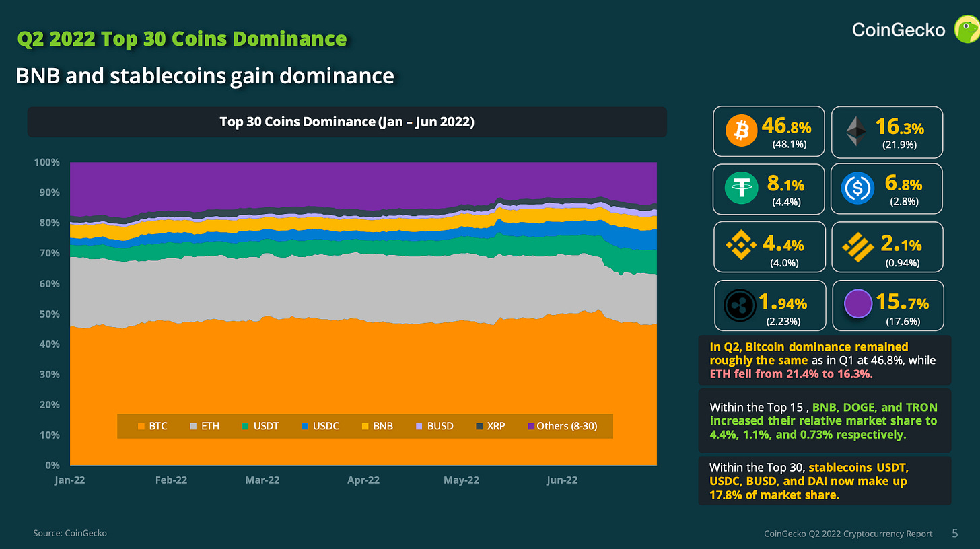Click the chart title Top 30 Coins Dominance
Image resolution: width=980 pixels, height=549 pixels.
click(347, 122)
